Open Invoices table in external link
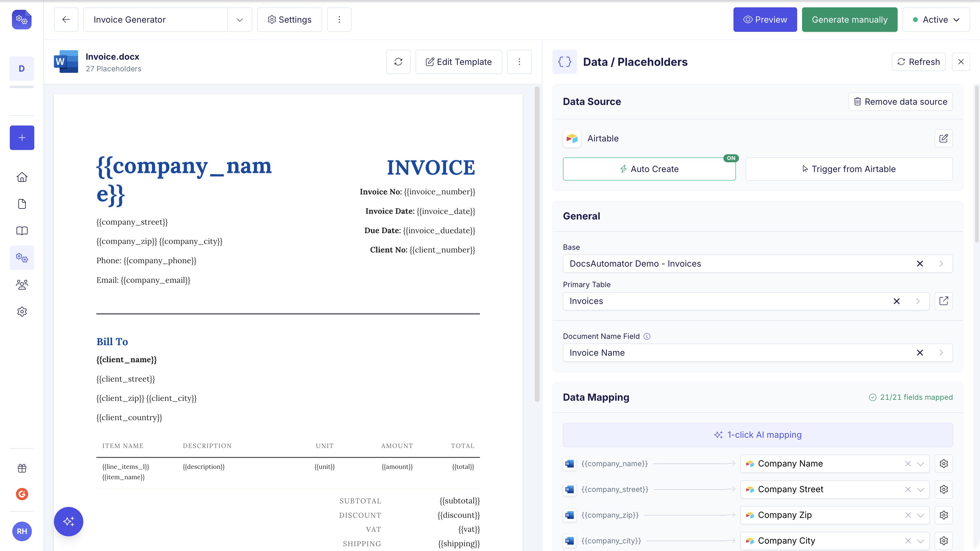Viewport: 980px width, 551px height. 944,301
